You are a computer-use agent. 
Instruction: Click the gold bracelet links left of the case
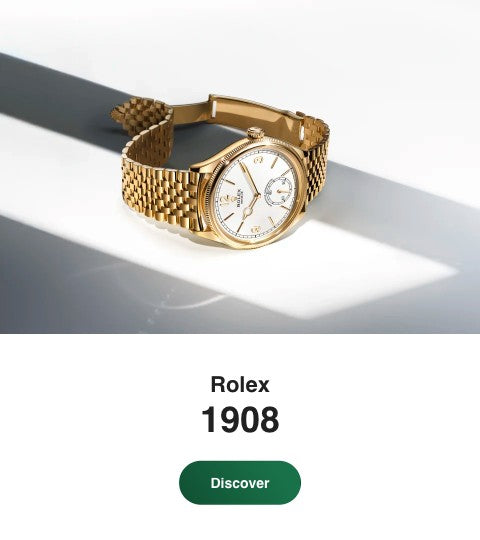158,188
